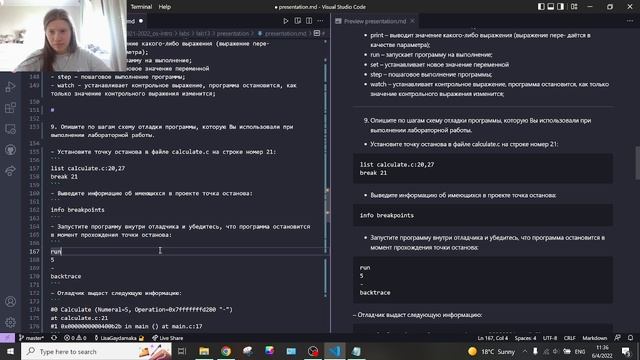Click the LisaGaydamaka account status item

pyautogui.click(x=119, y=338)
